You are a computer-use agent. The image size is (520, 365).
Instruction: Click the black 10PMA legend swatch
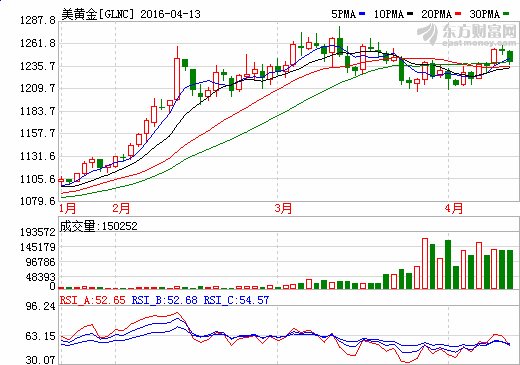pyautogui.click(x=410, y=14)
